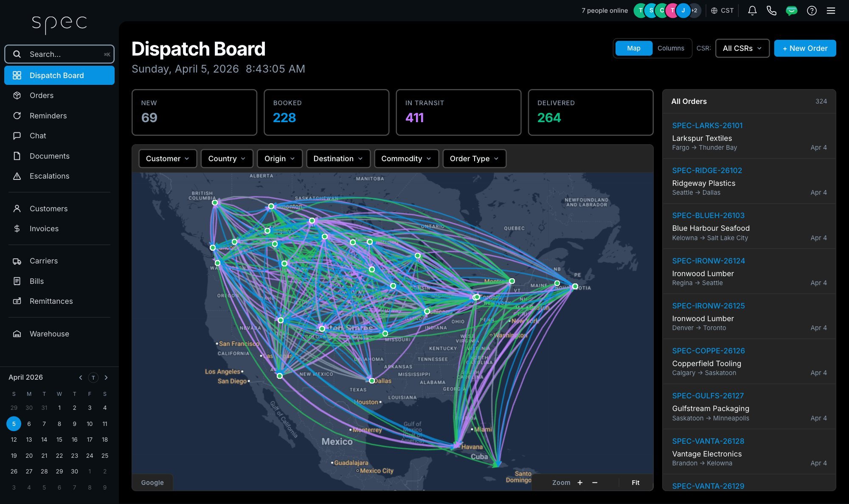Open the All CSRs dropdown
The image size is (849, 504).
[x=742, y=48]
